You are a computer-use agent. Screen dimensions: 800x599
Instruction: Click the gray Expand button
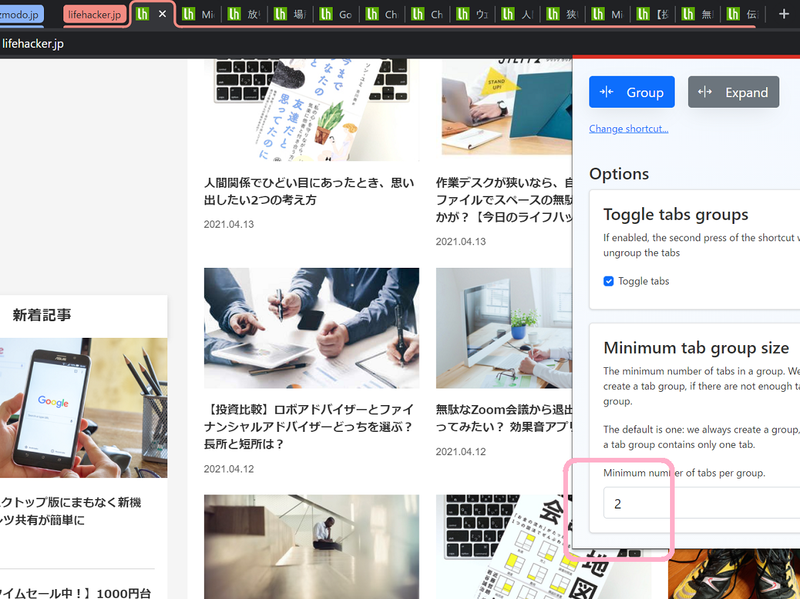[x=734, y=92]
